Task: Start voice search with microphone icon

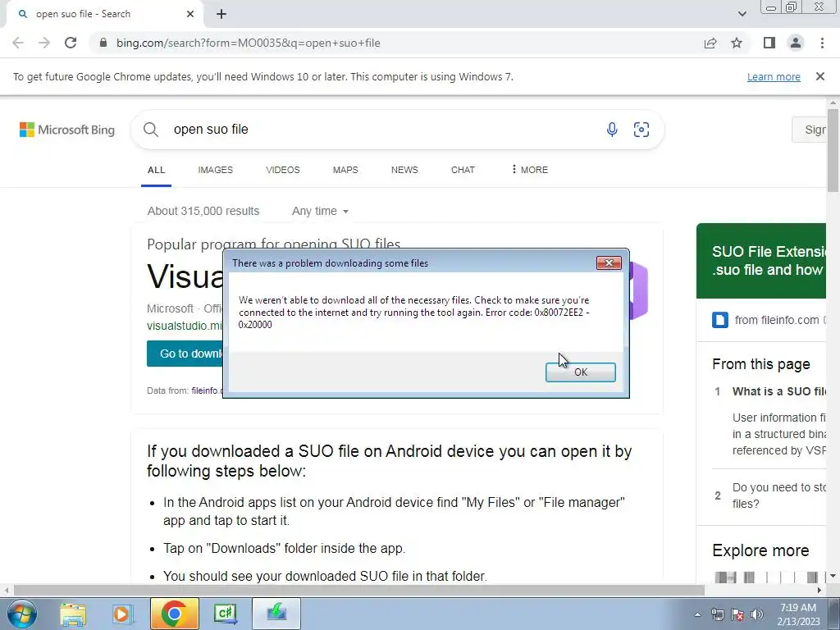Action: (612, 130)
